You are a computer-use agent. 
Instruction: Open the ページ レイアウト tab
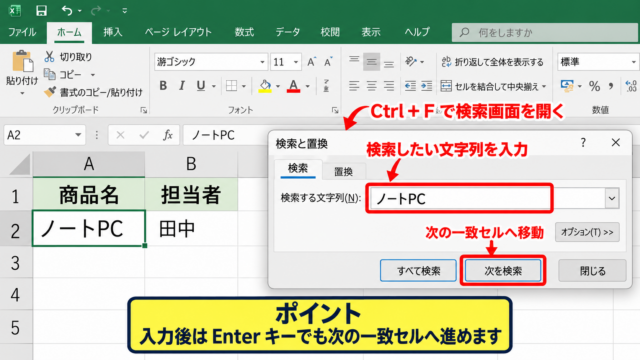(178, 32)
